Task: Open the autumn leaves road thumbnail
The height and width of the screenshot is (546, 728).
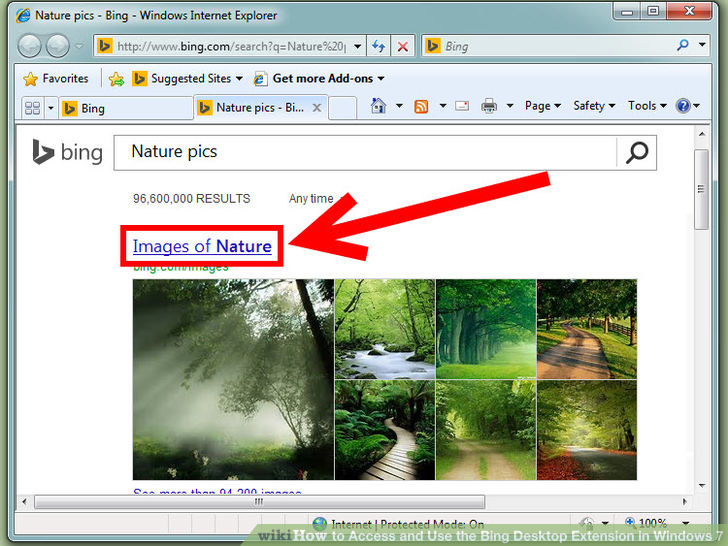Action: tap(587, 430)
